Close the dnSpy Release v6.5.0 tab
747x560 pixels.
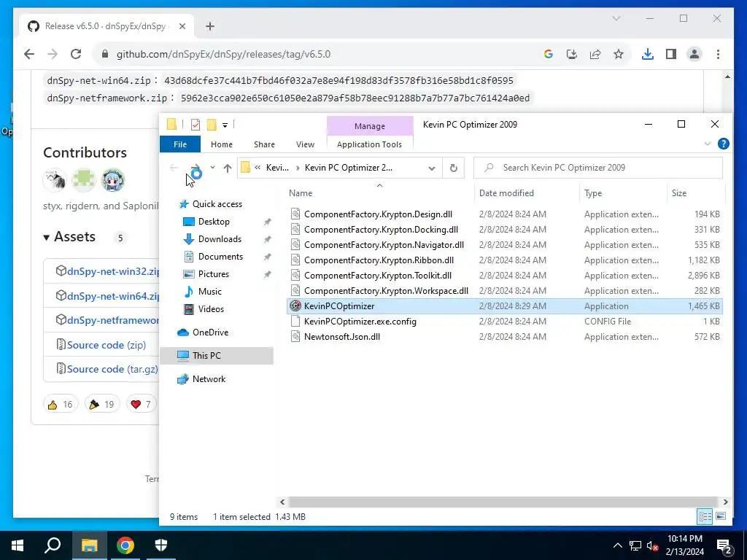pyautogui.click(x=182, y=26)
